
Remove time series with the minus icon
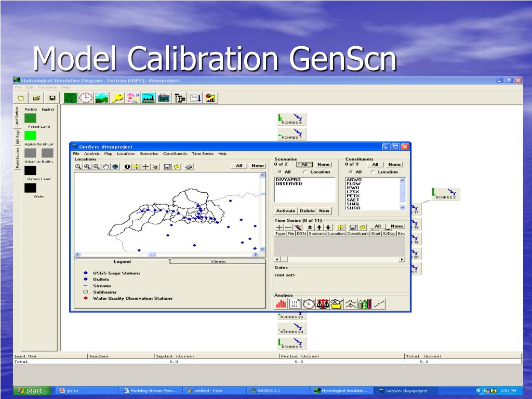[x=288, y=228]
